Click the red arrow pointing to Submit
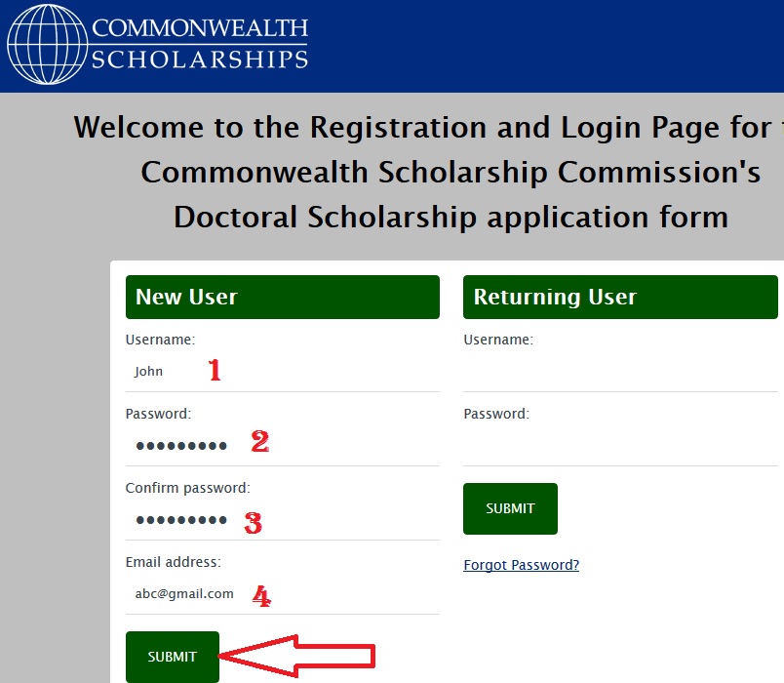784x683 pixels. click(x=297, y=656)
